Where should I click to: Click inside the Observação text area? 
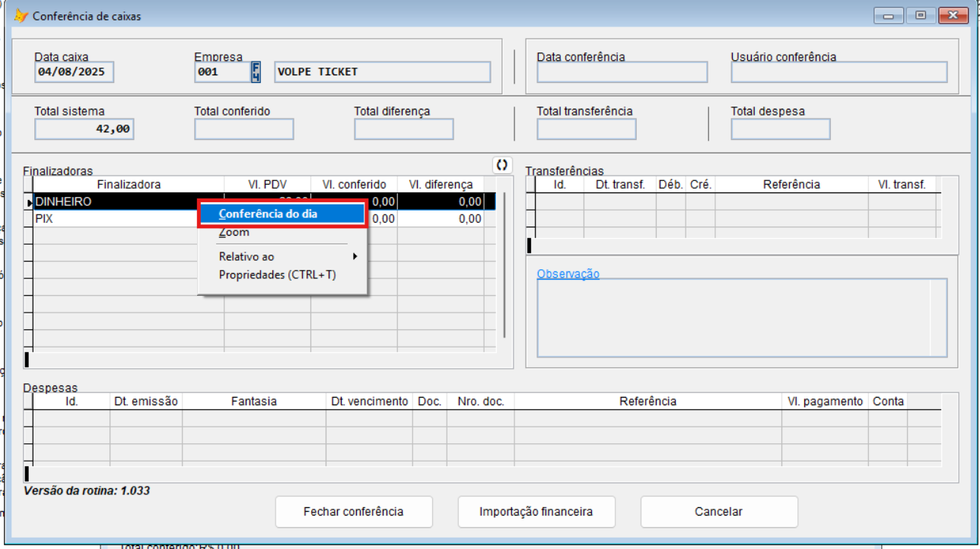(x=734, y=317)
